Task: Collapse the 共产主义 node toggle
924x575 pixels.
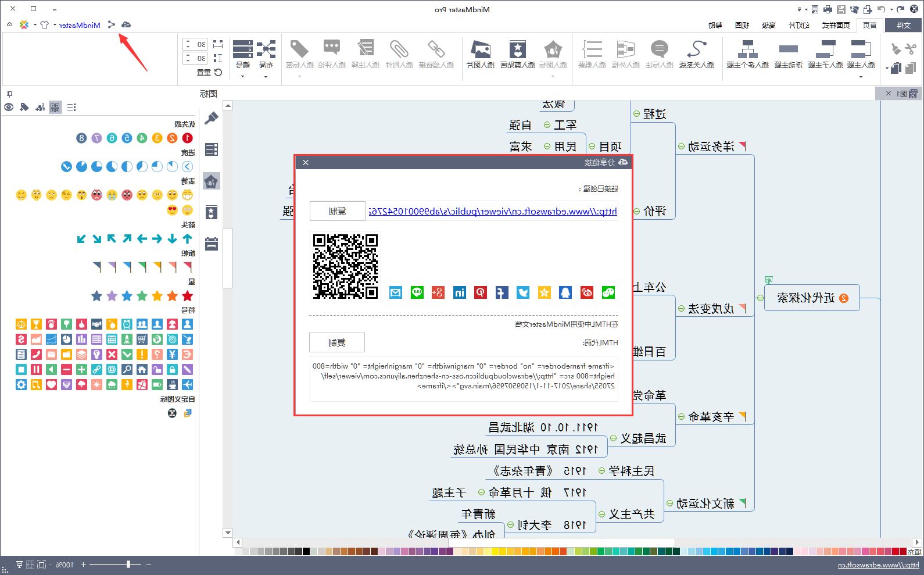Action: point(601,514)
